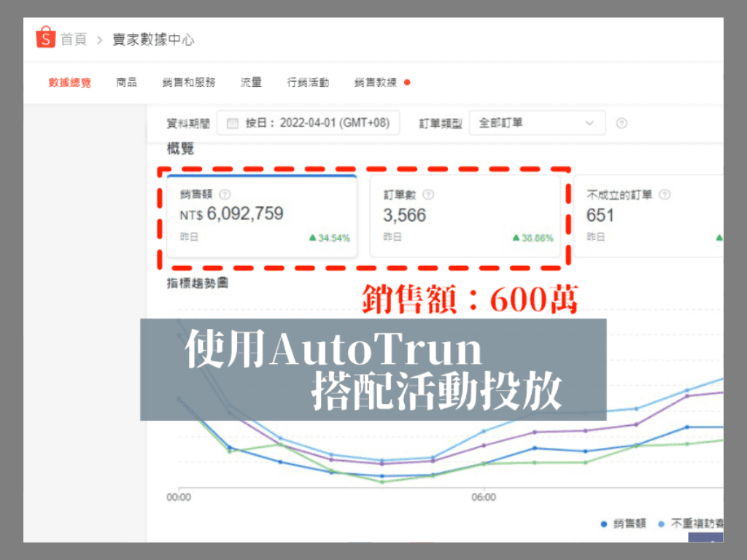Select the 銷售額 NT$ 6,092,759 card
The height and width of the screenshot is (560, 747).
pyautogui.click(x=262, y=216)
